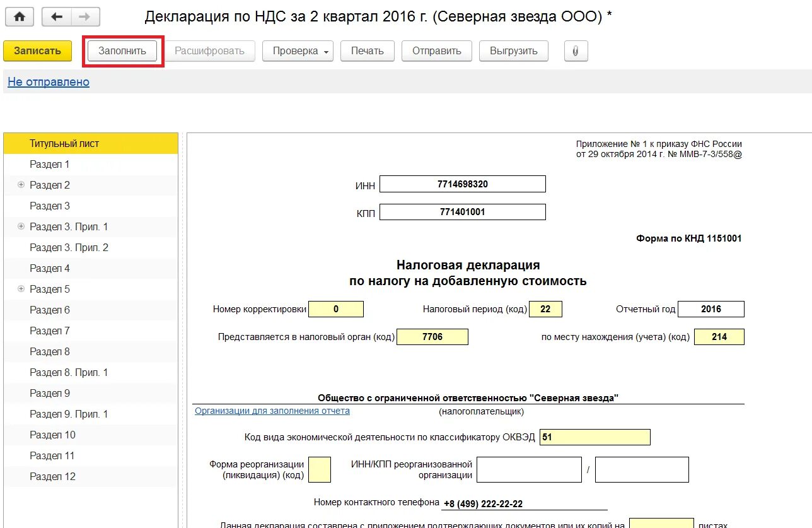Expand Раздел 2 tree node
This screenshot has height=528, width=812.
tap(21, 185)
